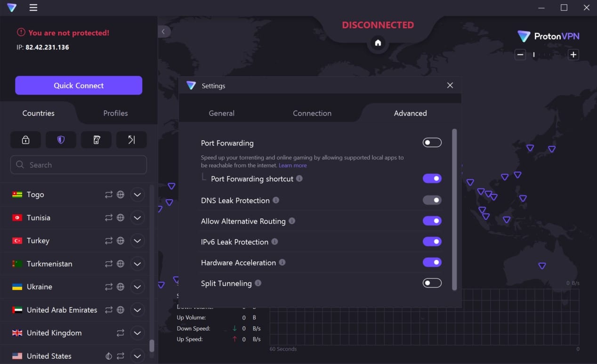Toggle the Port Forwarding arrow icon
597x364 pixels.
click(131, 140)
